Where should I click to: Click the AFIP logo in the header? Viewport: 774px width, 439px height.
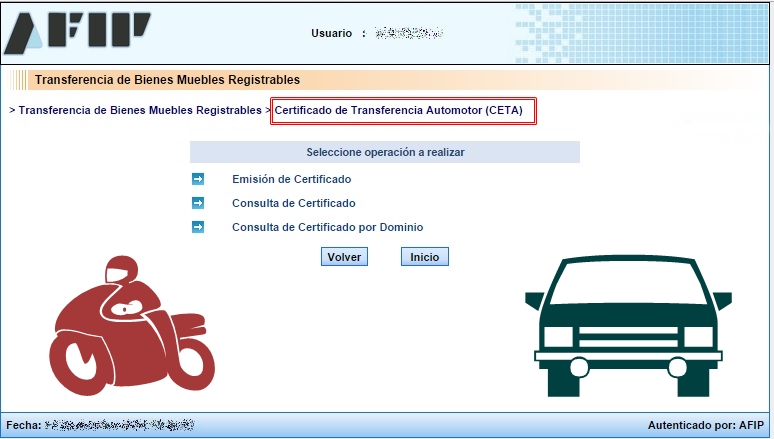point(77,33)
